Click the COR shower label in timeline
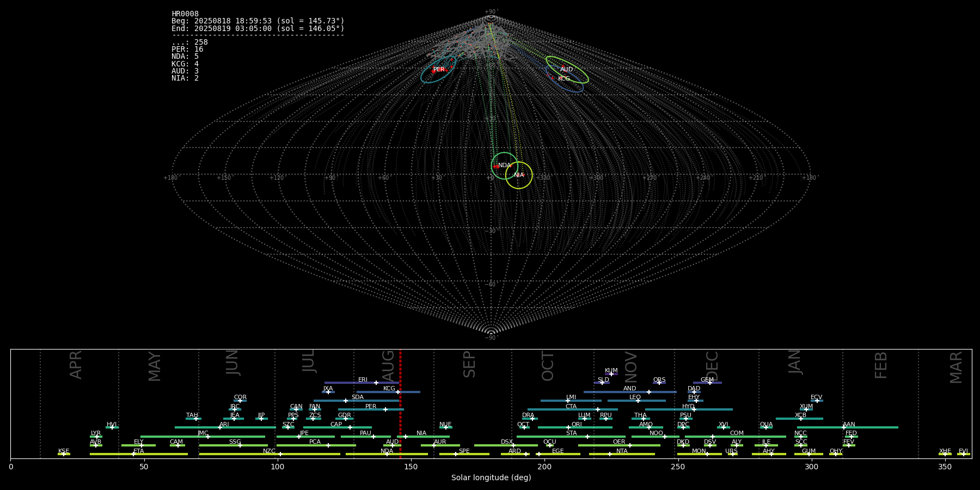 [x=240, y=397]
